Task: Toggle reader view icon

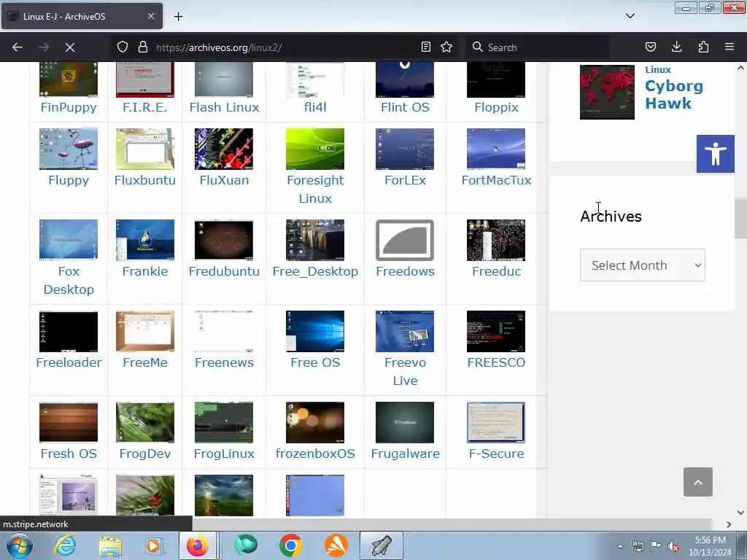Action: [x=426, y=47]
